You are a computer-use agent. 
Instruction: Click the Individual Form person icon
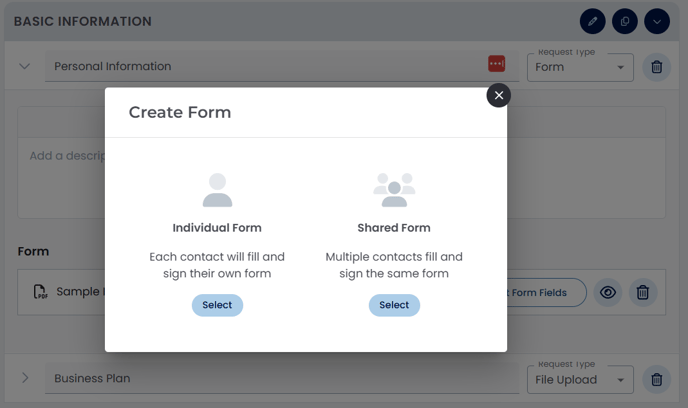point(217,190)
